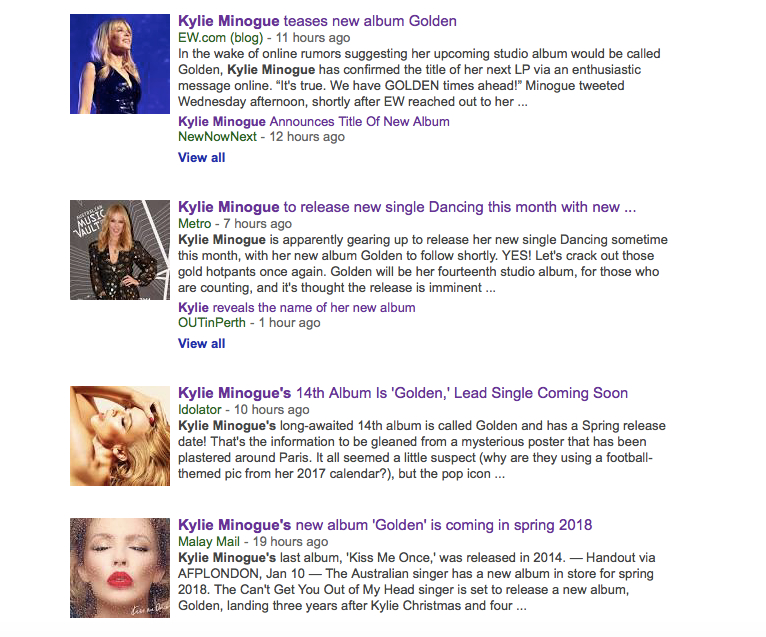This screenshot has width=766, height=637.
Task: Click the Metro source label
Action: point(194,224)
